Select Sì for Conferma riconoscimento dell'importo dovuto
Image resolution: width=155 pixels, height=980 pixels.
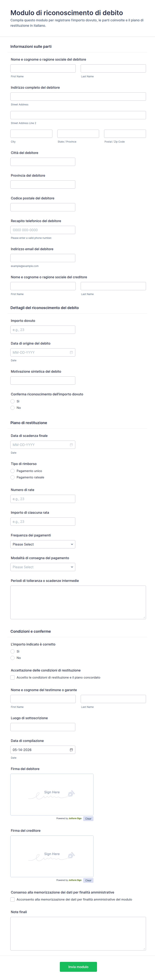(12, 401)
